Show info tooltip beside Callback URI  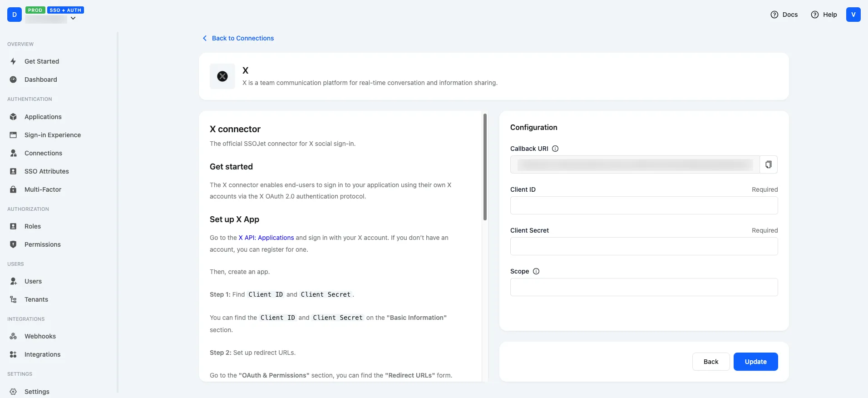[555, 149]
